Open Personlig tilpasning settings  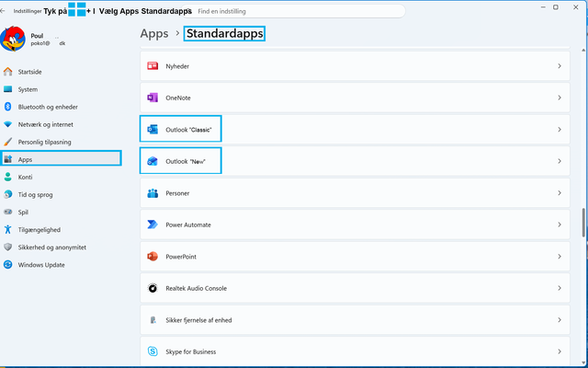61,142
